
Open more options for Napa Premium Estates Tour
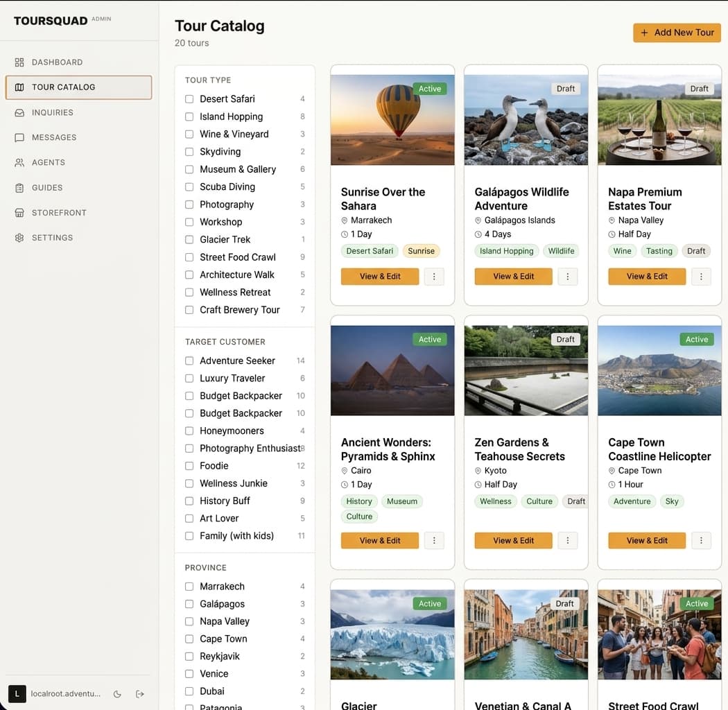tap(701, 276)
